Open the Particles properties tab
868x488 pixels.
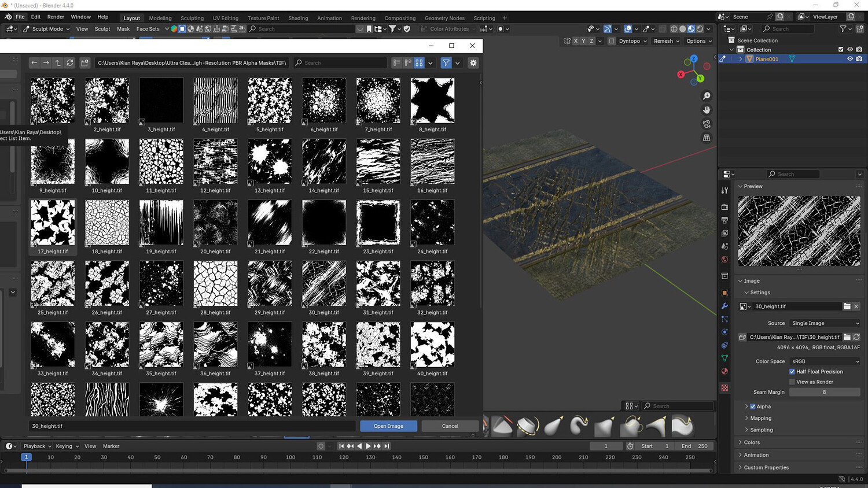724,319
